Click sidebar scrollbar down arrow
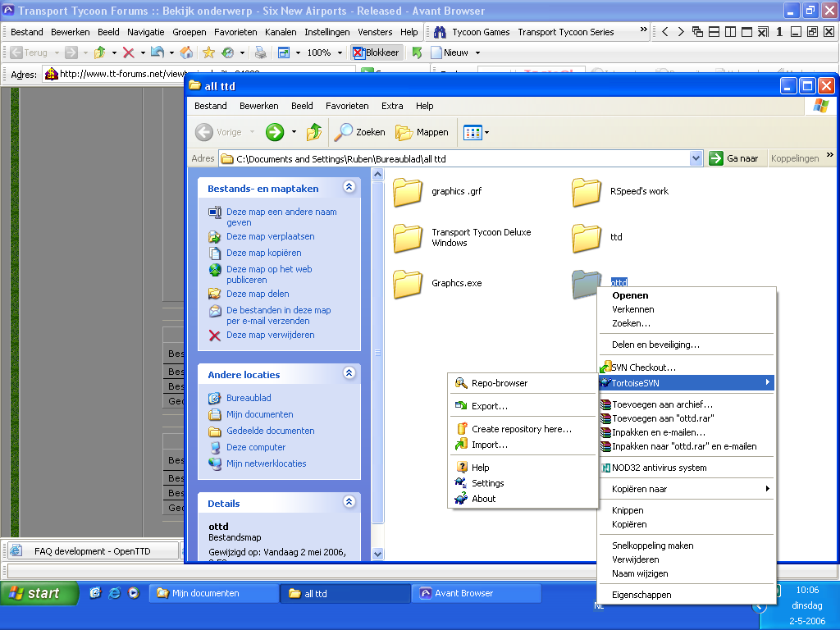840x630 pixels. [377, 554]
